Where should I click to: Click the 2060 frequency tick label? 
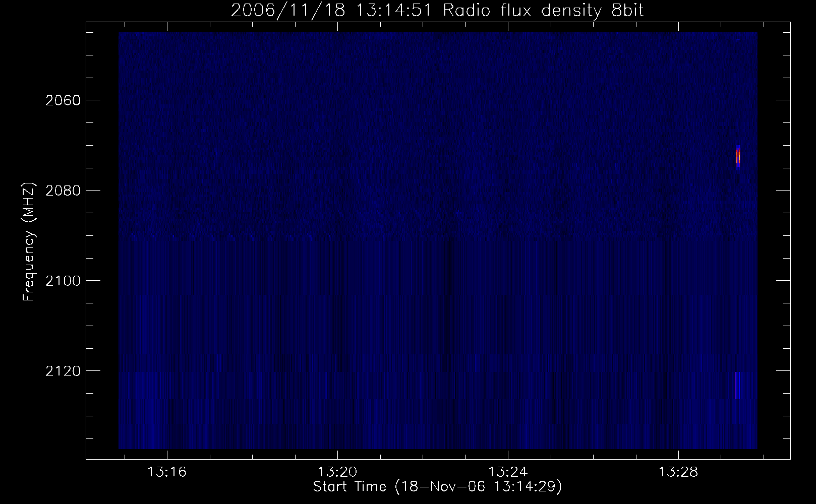[63, 100]
